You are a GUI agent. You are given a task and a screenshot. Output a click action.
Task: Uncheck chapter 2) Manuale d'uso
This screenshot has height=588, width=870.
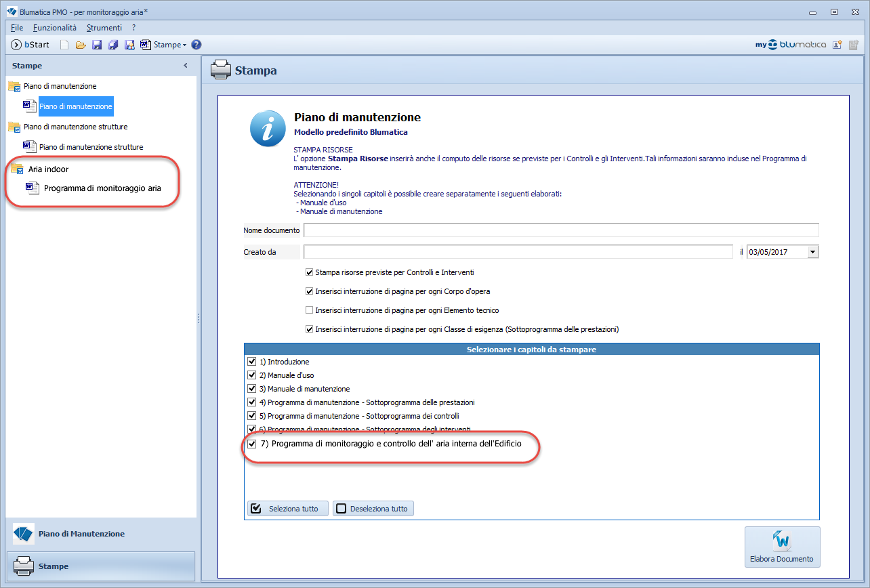coord(252,375)
